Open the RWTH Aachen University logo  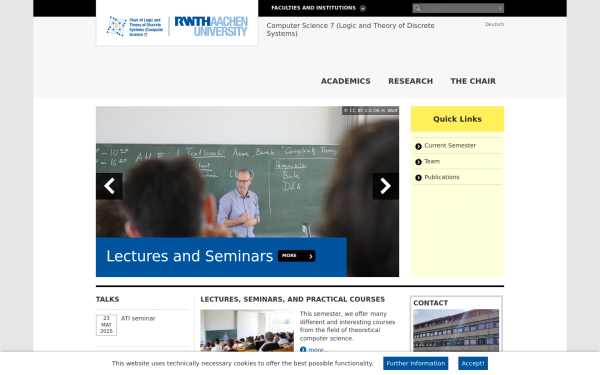click(211, 26)
